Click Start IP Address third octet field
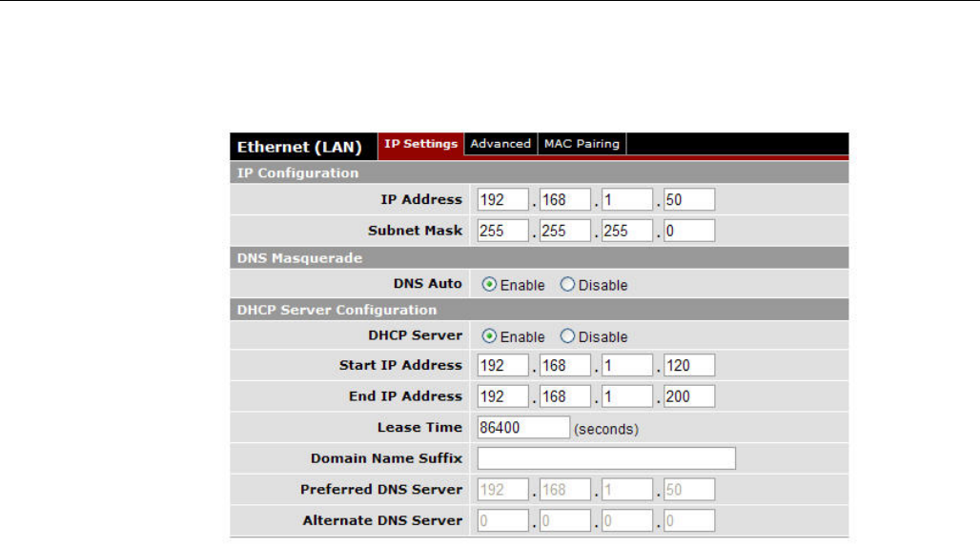 (x=627, y=365)
